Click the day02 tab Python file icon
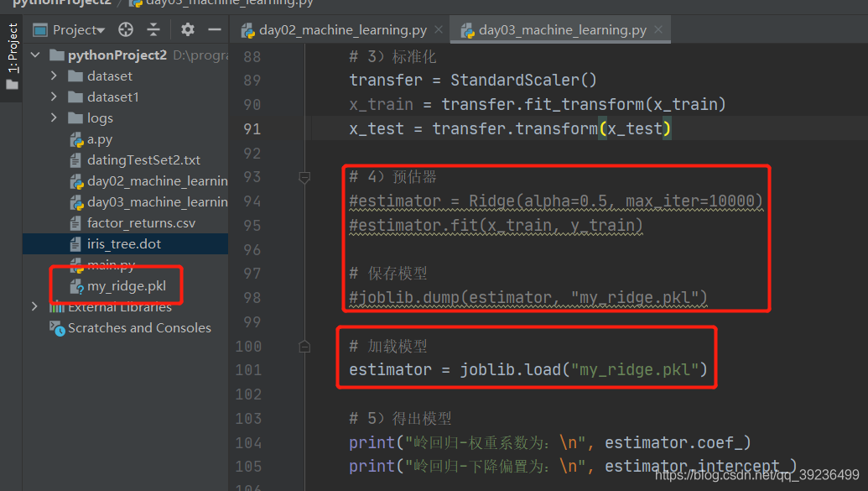This screenshot has width=868, height=491. 247,30
